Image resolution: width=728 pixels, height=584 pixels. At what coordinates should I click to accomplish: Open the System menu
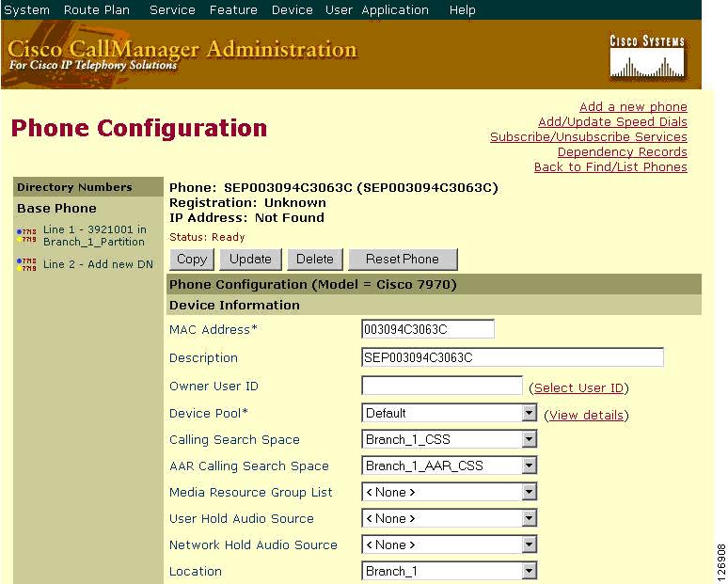26,9
